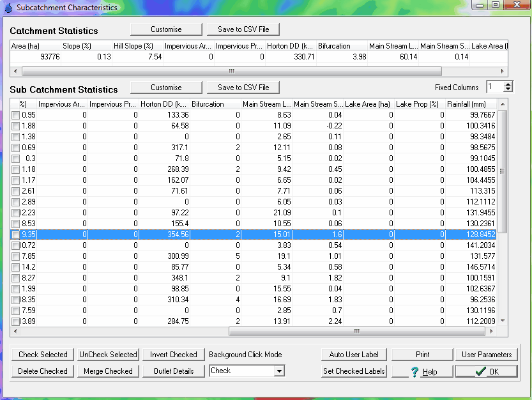This screenshot has width=532, height=400.
Task: Click the Check Selected button
Action: click(x=42, y=354)
